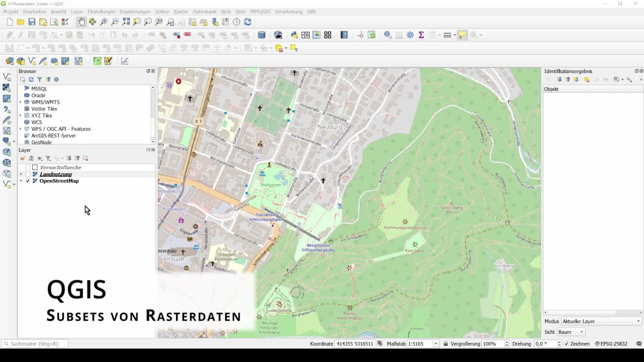The height and width of the screenshot is (362, 644).
Task: Open the measure tool dropdown arrow
Action: (x=455, y=35)
